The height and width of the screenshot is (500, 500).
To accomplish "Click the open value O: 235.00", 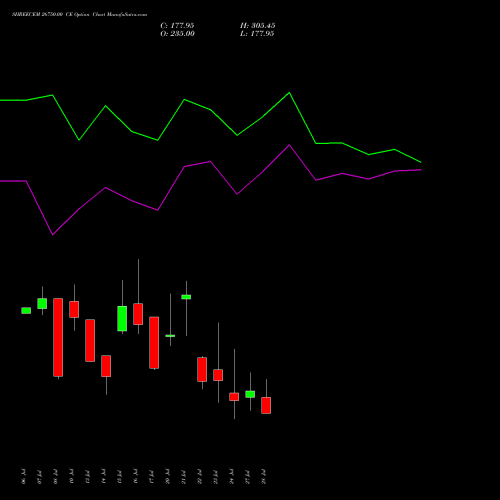I will coord(177,34).
